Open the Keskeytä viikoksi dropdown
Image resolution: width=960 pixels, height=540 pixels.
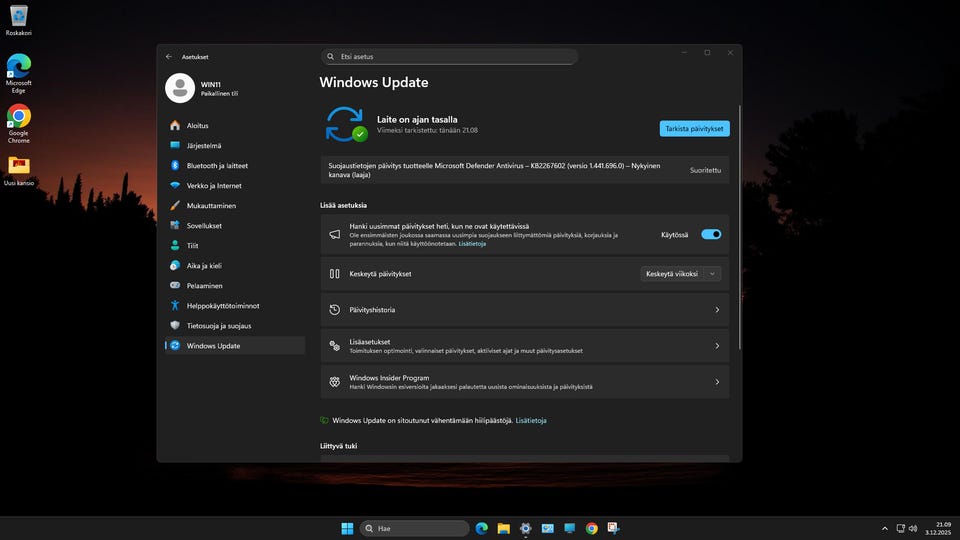point(681,274)
